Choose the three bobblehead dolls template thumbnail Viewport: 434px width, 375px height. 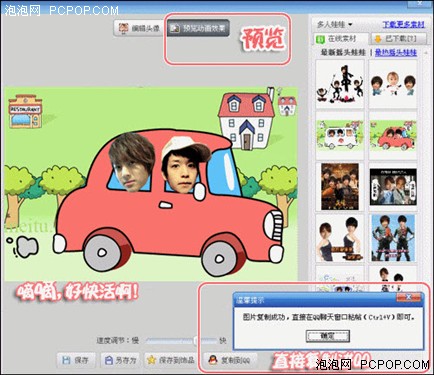(x=393, y=84)
